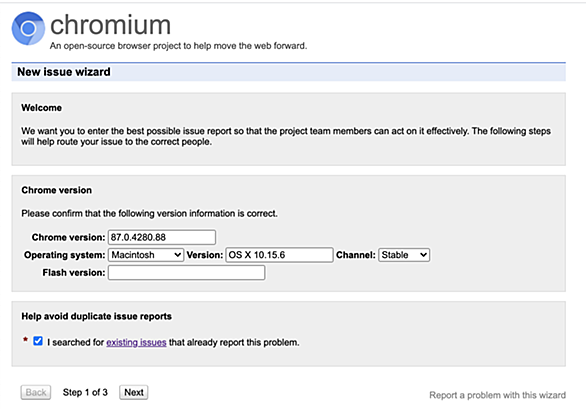Viewport: 586px width, 409px height.
Task: Click the Chromium logo icon
Action: (28, 28)
